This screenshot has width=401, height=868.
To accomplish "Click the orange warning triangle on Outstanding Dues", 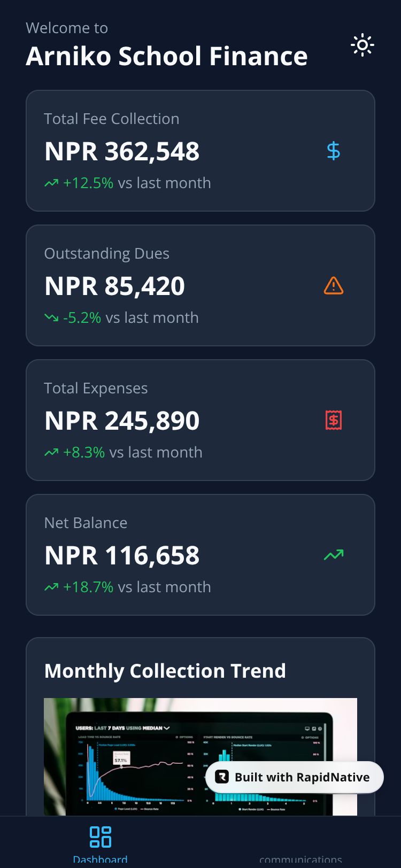I will pyautogui.click(x=333, y=286).
